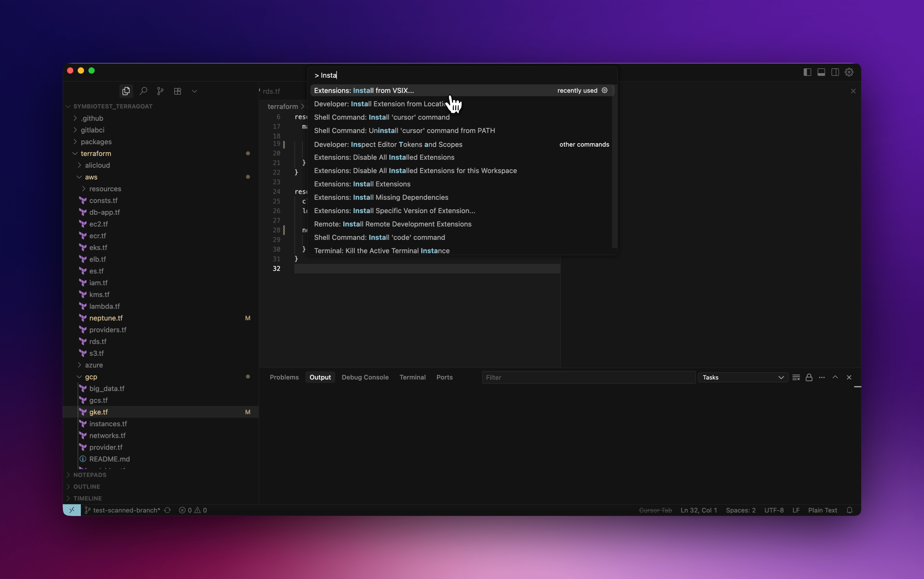Viewport: 924px width, 579px height.
Task: Configure keybinding gear for Install from VSIX
Action: (x=604, y=90)
